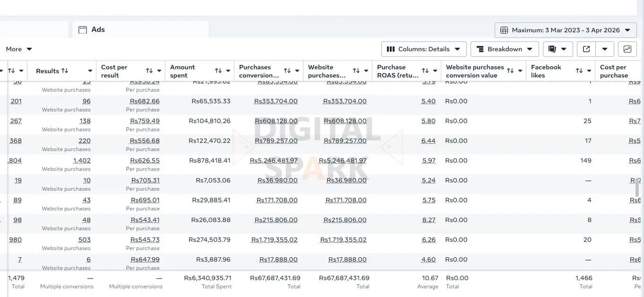Screen dimensions: 644x297
Task: Click the Rs682.66 cost per result value
Action: [145, 102]
